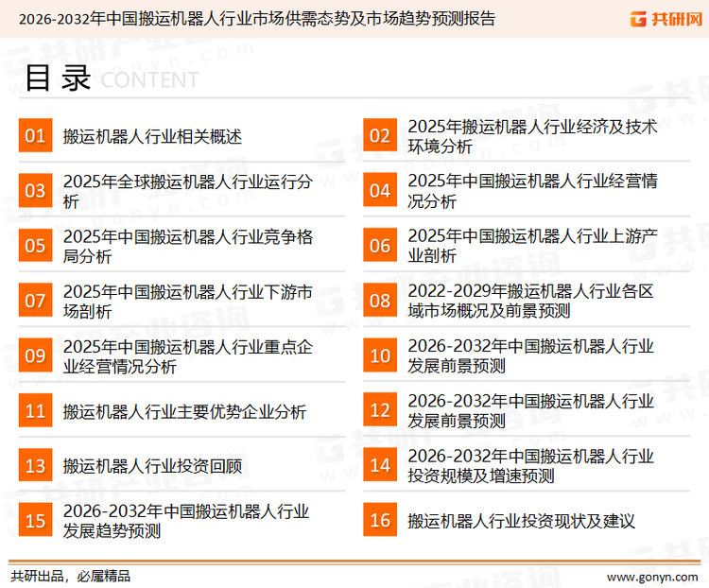Screen dimensions: 709x588
Task: Click the orange 13 chapter number box
Action: coord(35,465)
